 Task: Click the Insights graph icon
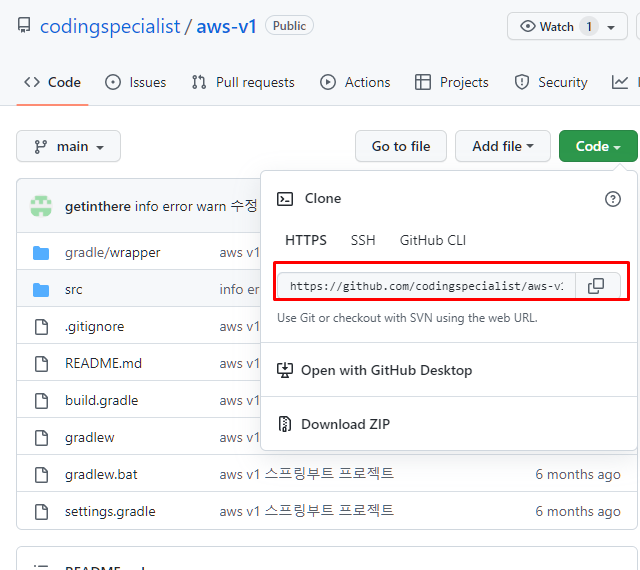[620, 82]
